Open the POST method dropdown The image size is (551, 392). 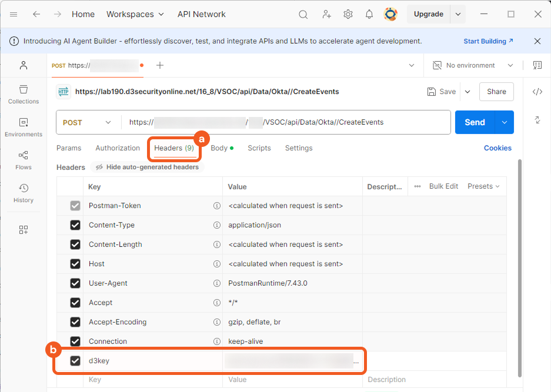[87, 122]
